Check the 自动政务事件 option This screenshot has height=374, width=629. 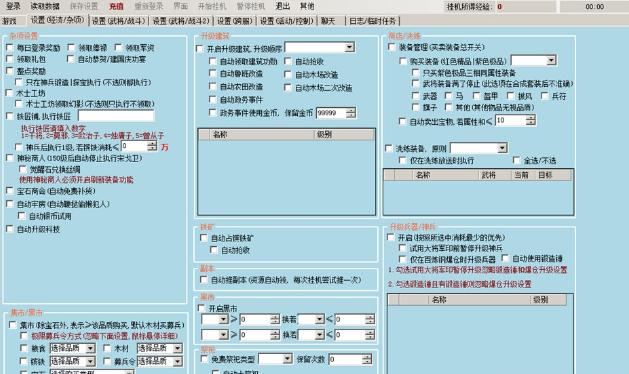pos(213,99)
